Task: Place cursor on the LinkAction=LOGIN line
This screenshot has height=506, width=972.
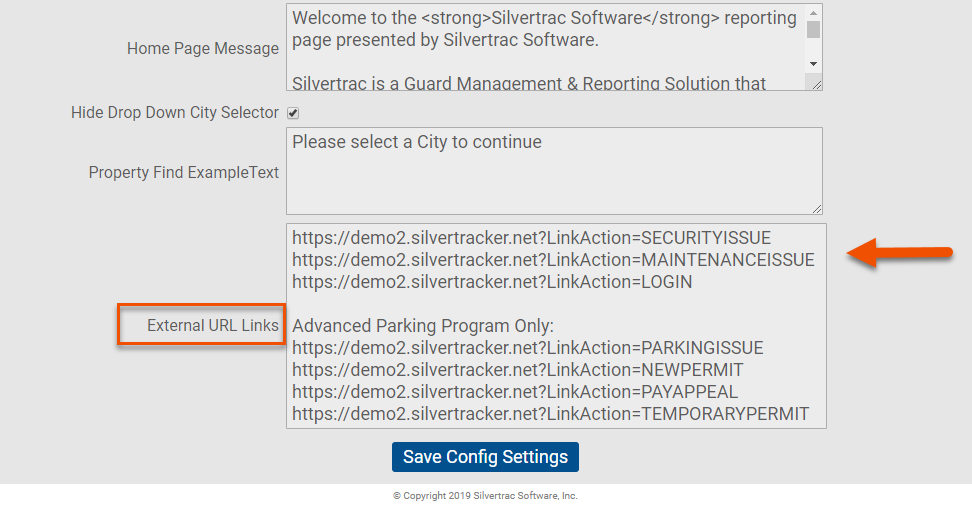Action: click(x=492, y=282)
